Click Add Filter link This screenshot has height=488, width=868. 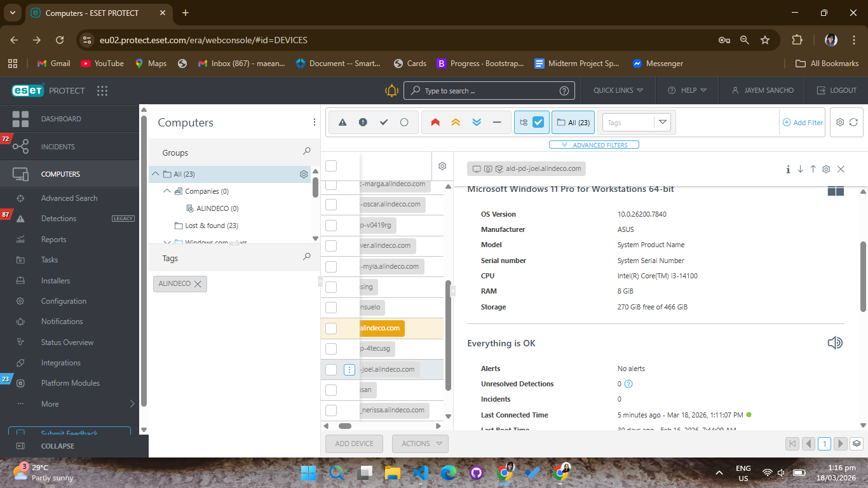coord(803,123)
